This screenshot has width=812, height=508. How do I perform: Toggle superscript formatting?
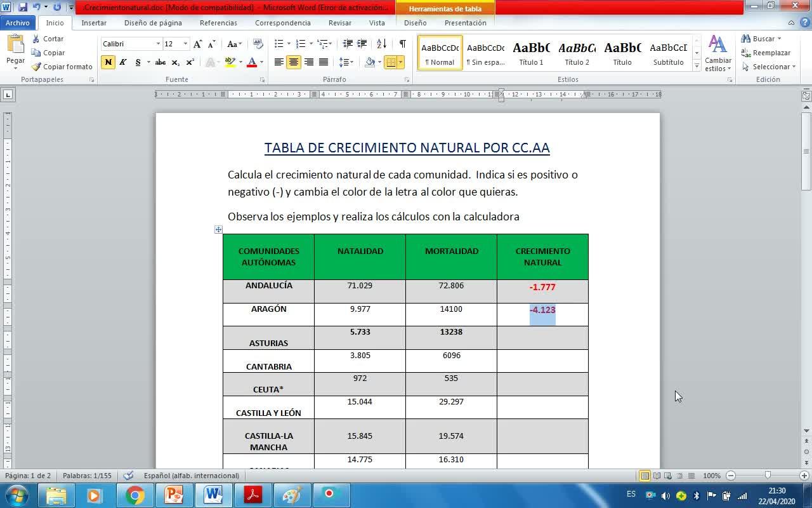tap(190, 62)
